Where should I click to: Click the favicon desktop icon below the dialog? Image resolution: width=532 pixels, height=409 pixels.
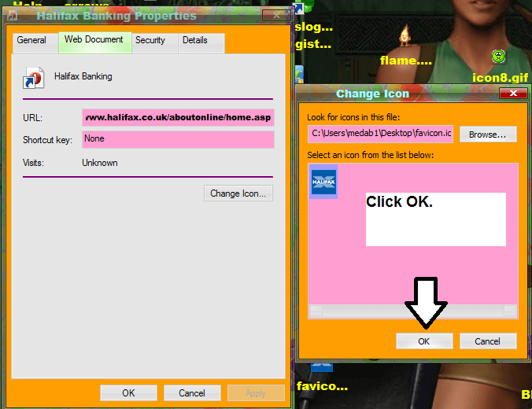(321, 368)
